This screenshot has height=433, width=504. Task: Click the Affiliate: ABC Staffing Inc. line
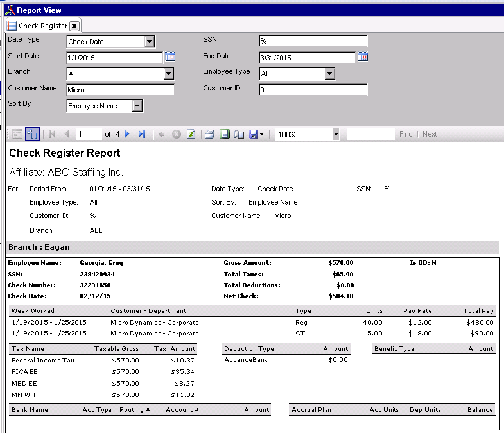(66, 172)
